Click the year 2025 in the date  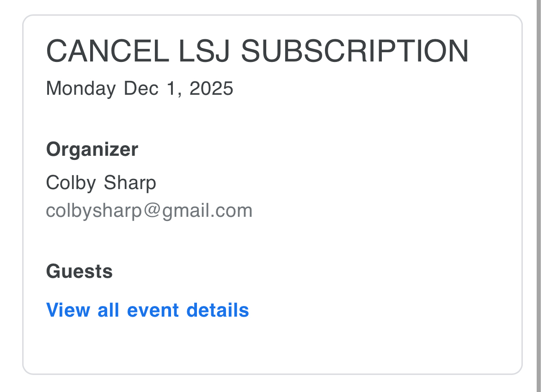pyautogui.click(x=211, y=88)
